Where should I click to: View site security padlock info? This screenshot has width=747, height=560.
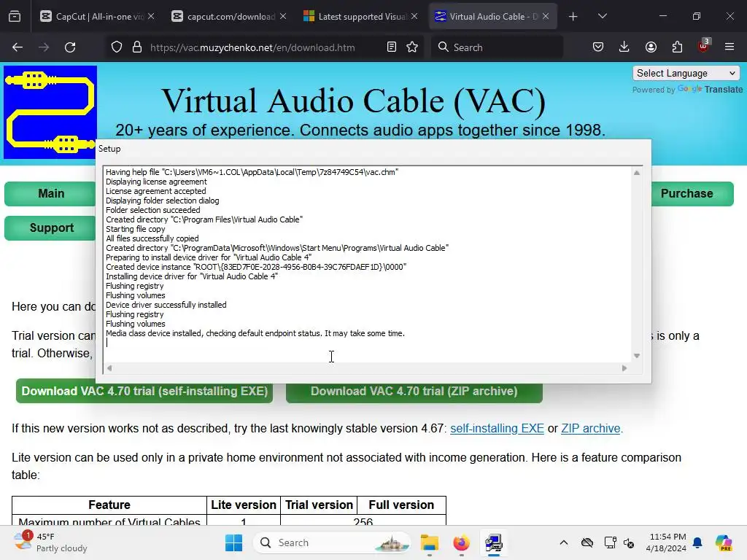click(137, 47)
